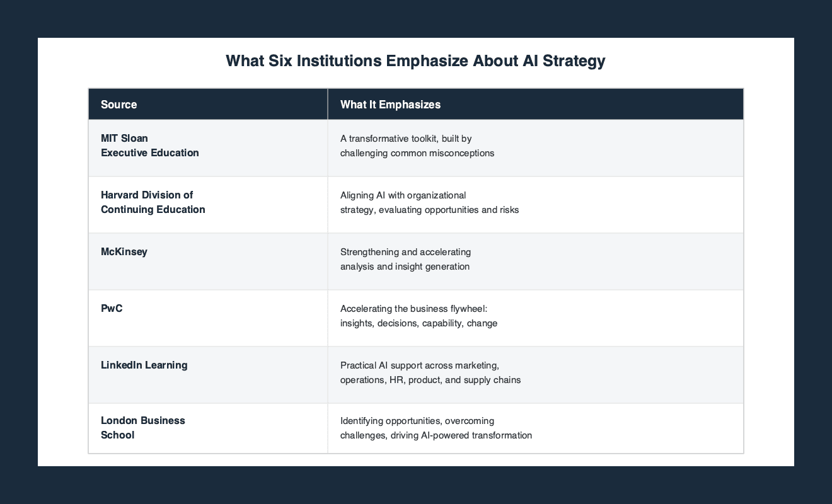832x504 pixels.
Task: Select the 'London Business School' source cell
Action: pyautogui.click(x=208, y=428)
